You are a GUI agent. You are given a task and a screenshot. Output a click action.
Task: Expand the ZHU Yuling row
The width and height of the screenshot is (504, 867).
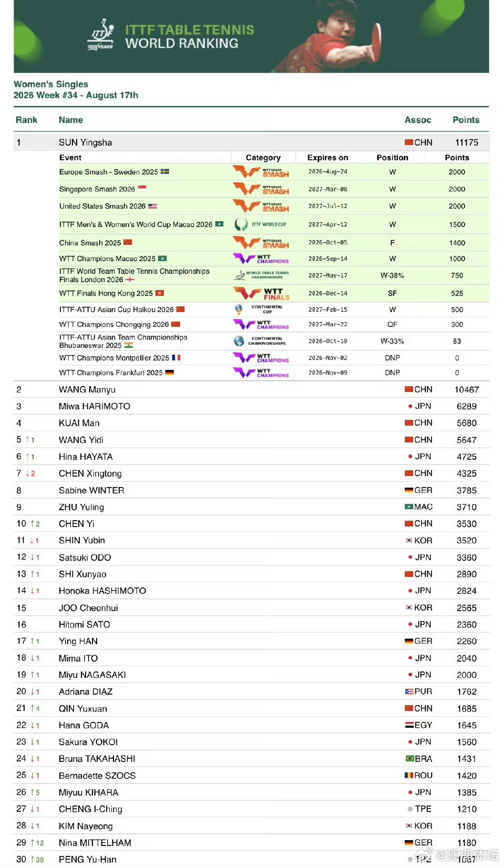pyautogui.click(x=251, y=507)
